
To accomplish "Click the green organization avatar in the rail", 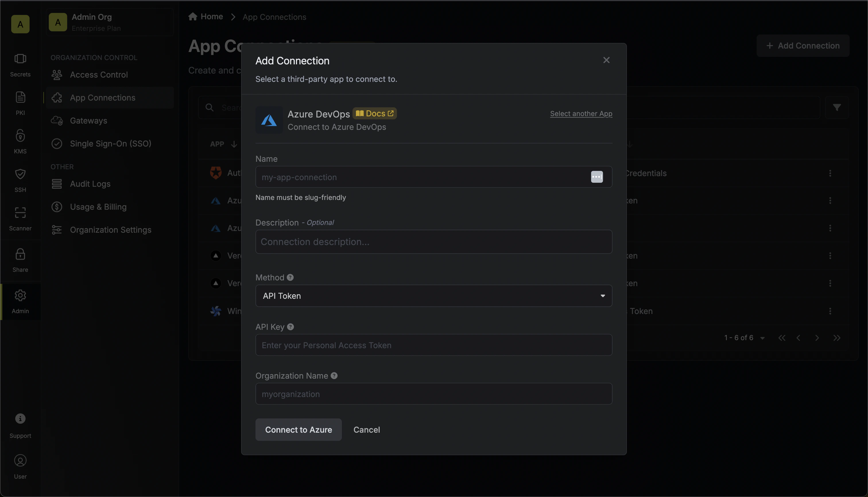I will point(20,24).
